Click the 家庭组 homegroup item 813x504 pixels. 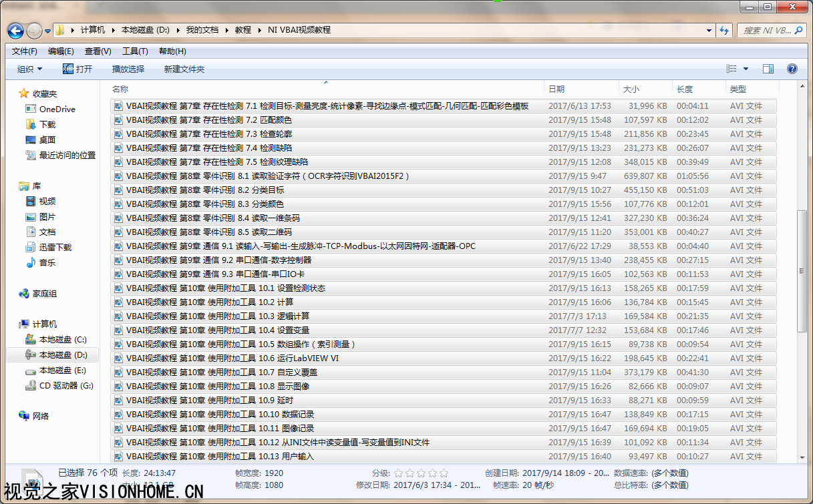click(x=44, y=294)
